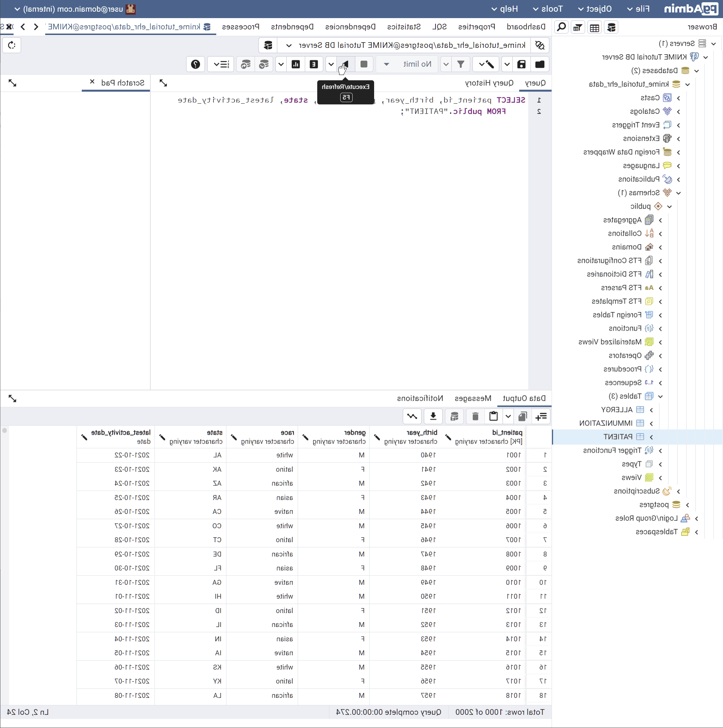Close the Scratch Pad tab
This screenshot has width=723, height=728.
click(x=92, y=82)
